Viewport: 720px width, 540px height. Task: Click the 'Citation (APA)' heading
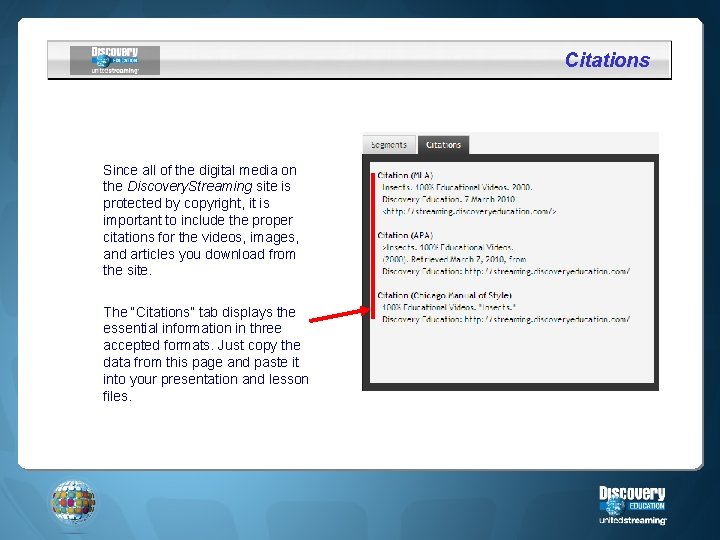click(405, 235)
